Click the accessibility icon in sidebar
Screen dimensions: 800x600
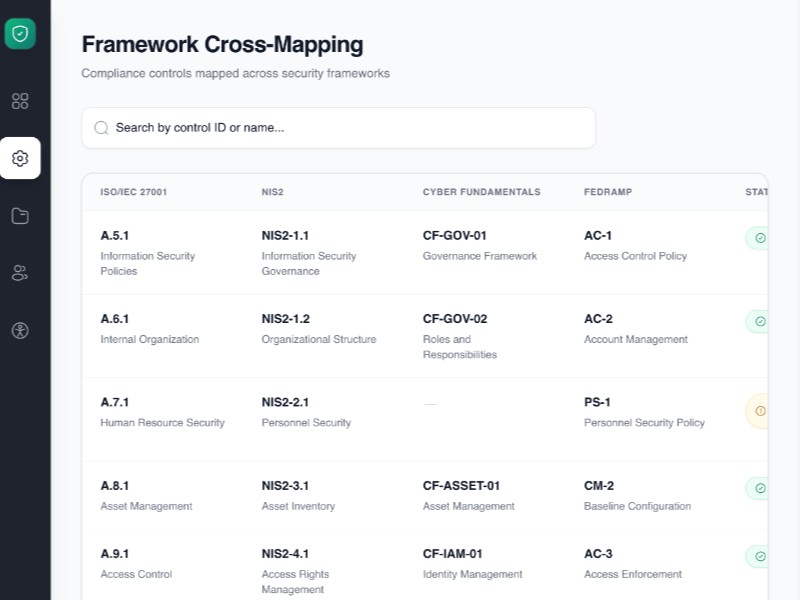(20, 330)
